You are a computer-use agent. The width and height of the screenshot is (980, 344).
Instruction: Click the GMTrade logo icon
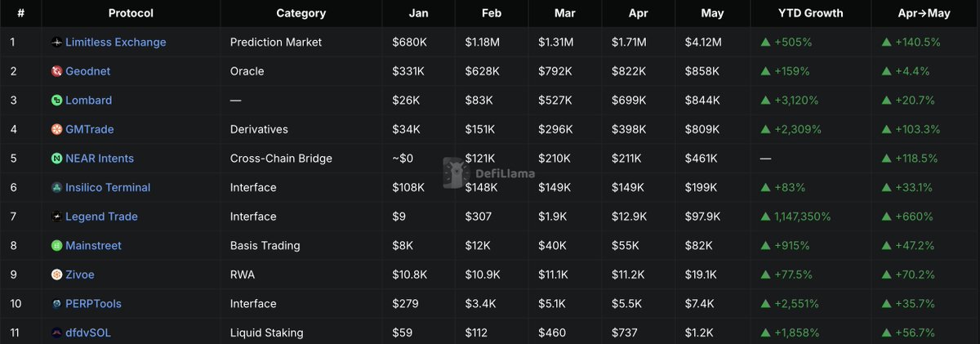[56, 129]
